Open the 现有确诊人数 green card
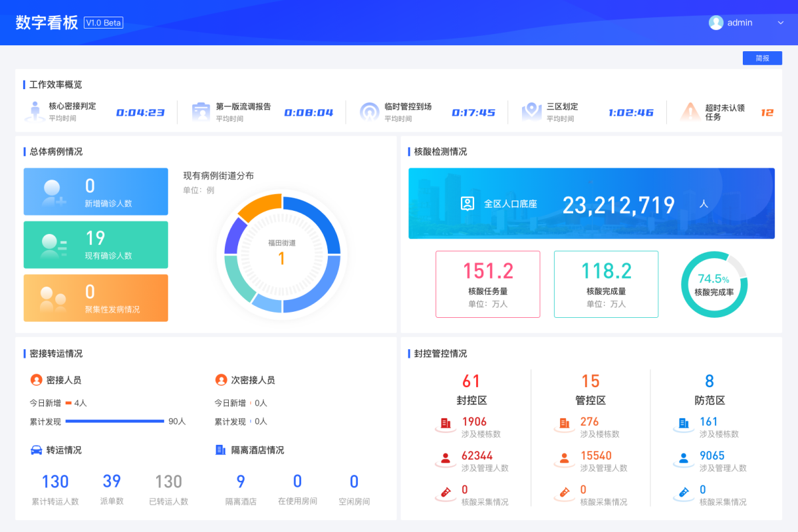Image resolution: width=798 pixels, height=532 pixels. point(96,245)
